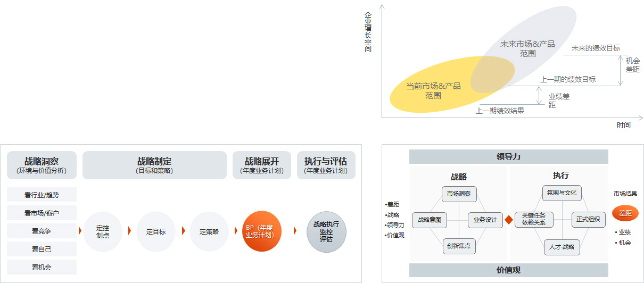Click the 定控制点 circle
644x283 pixels.
[103, 231]
